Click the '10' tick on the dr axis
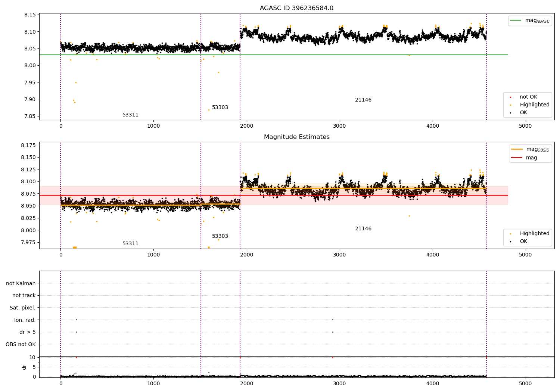The width and height of the screenshot is (560, 392). point(32,357)
